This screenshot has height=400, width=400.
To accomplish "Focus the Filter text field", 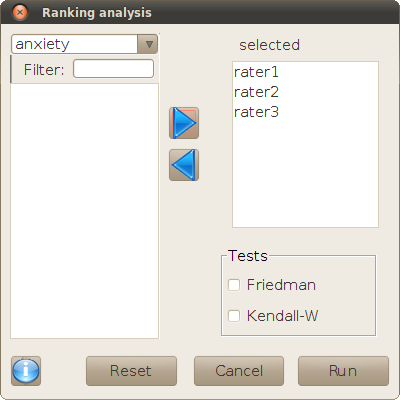I will (113, 69).
